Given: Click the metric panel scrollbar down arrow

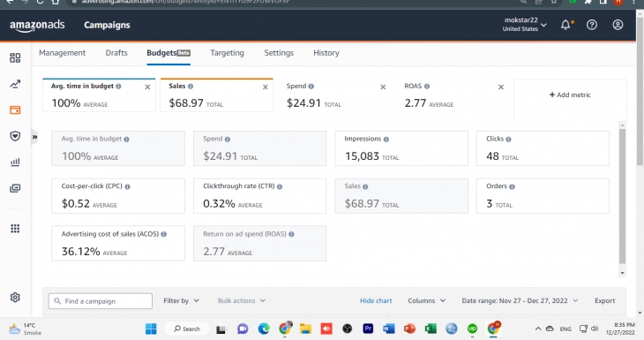Looking at the screenshot, I should pos(622,273).
